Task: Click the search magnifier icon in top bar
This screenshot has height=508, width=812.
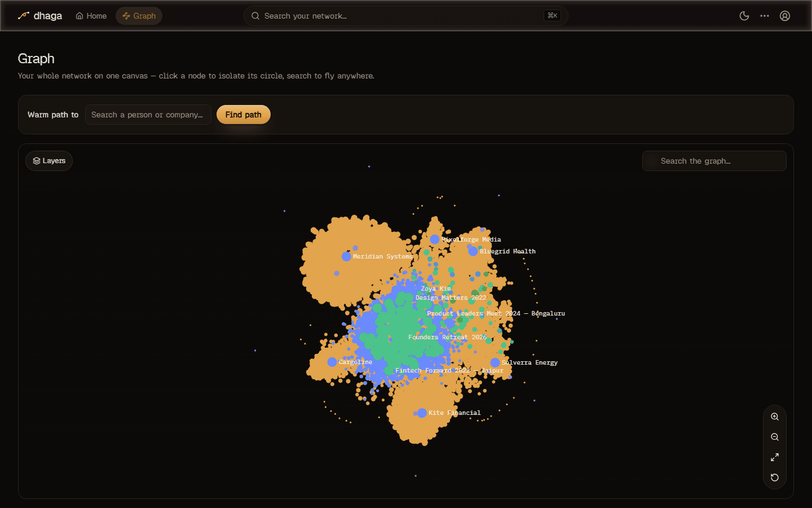Action: point(255,16)
